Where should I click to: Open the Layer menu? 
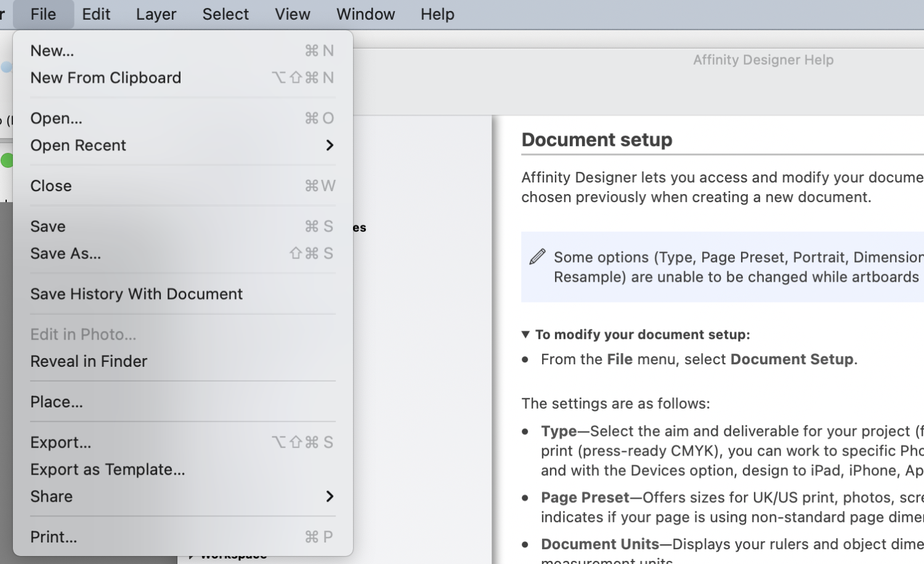coord(156,14)
